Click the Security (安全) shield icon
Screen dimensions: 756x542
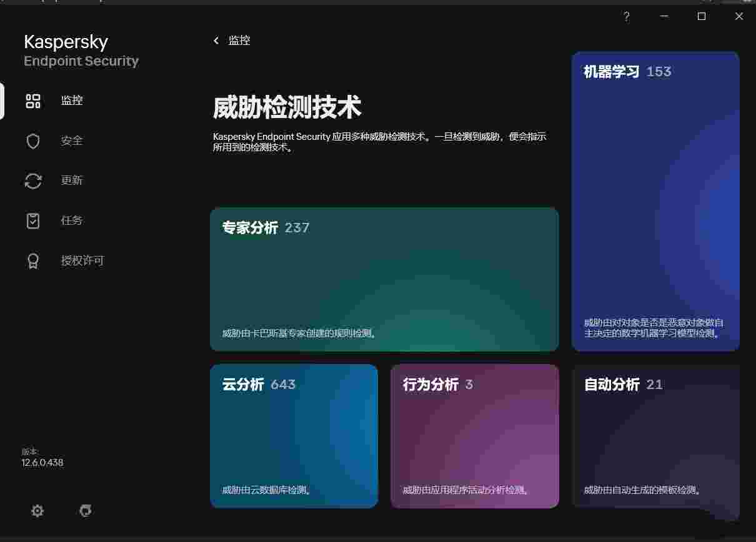[33, 141]
